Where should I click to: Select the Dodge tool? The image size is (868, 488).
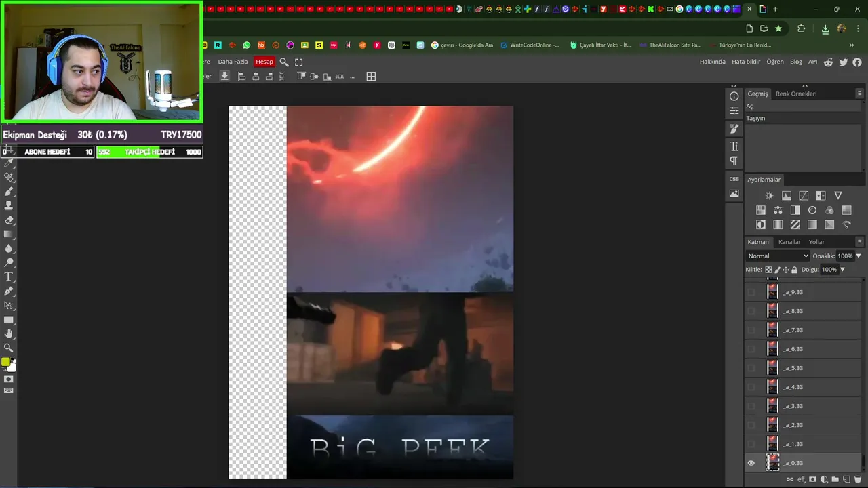pyautogui.click(x=9, y=262)
